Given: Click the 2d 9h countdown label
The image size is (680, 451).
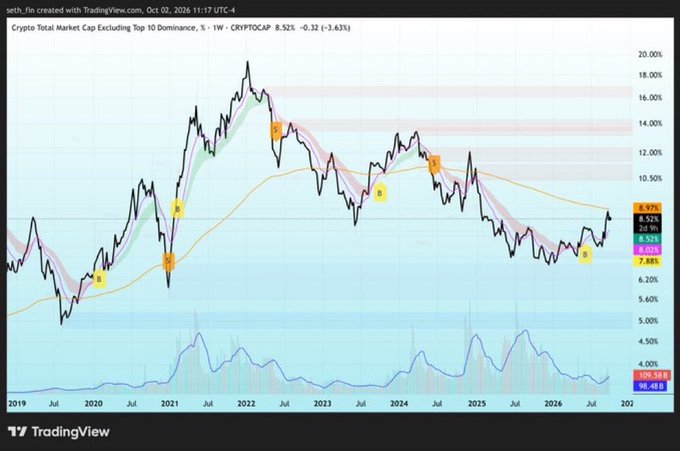Looking at the screenshot, I should click(x=648, y=229).
